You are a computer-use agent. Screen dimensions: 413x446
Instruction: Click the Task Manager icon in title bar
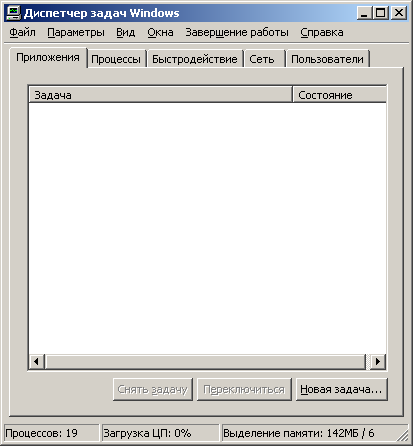(x=13, y=13)
